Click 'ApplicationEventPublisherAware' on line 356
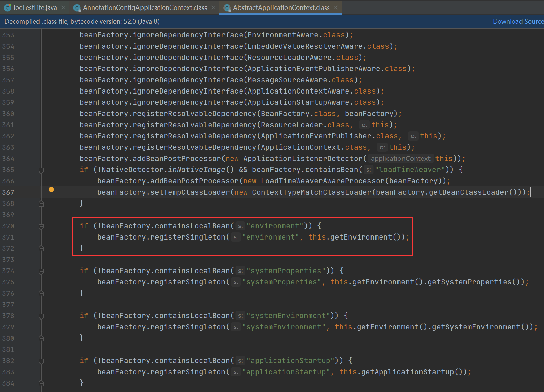This screenshot has width=544, height=392. pos(314,69)
